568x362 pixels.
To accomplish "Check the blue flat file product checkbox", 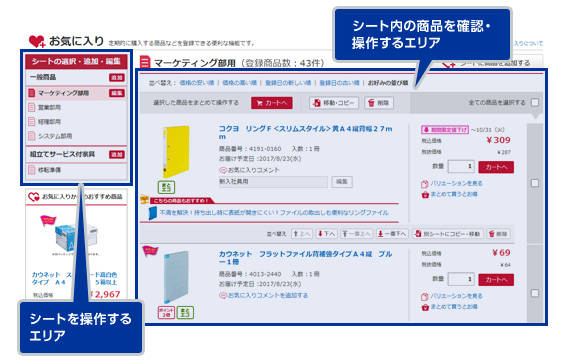I will (535, 293).
